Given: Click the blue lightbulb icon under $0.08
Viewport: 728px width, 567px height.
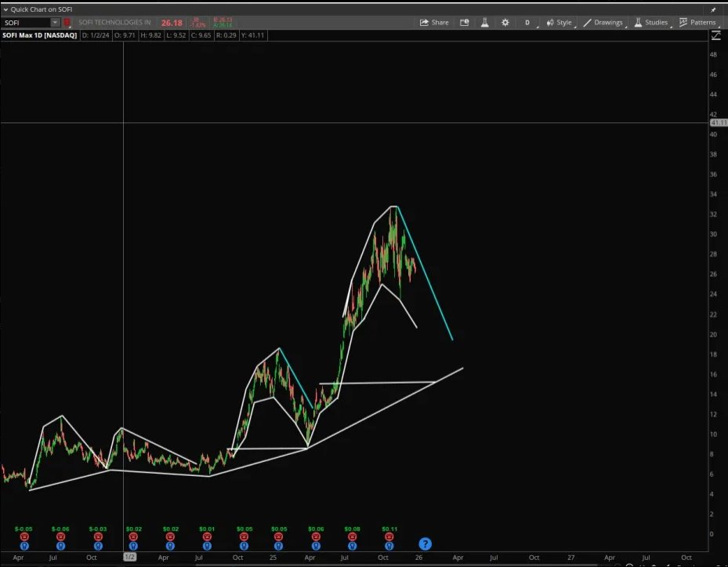Looking at the screenshot, I should point(352,546).
